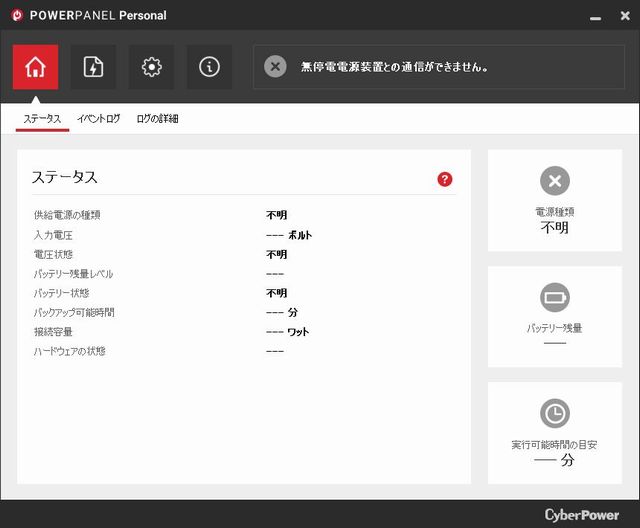Click the estimated runtime clock icon
Screen dimensions: 640x528
[x=555, y=413]
